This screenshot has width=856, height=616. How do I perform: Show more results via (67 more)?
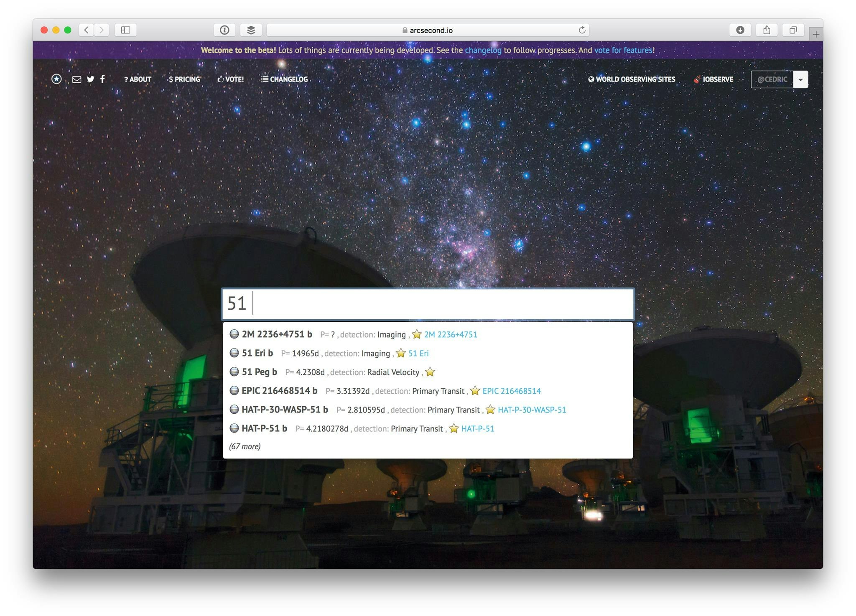pyautogui.click(x=245, y=446)
